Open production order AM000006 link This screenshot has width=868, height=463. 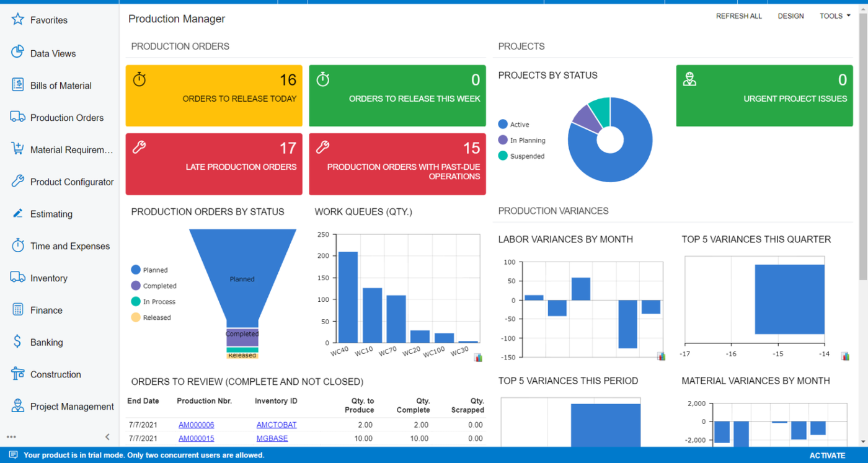(196, 425)
